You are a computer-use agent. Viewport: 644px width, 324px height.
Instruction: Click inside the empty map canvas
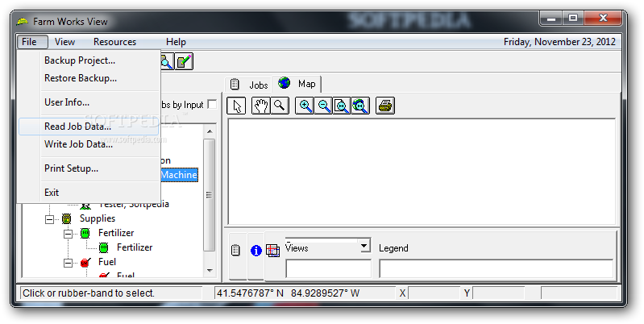coord(422,172)
